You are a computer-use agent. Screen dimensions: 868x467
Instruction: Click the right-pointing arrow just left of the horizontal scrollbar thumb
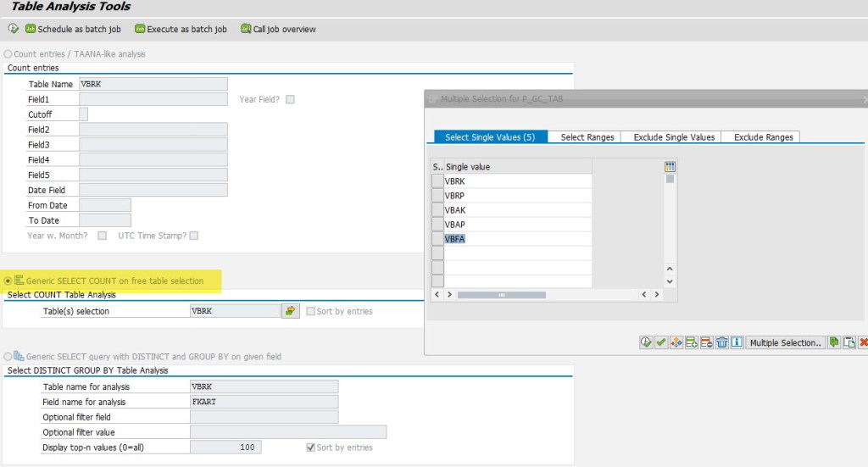tap(449, 295)
